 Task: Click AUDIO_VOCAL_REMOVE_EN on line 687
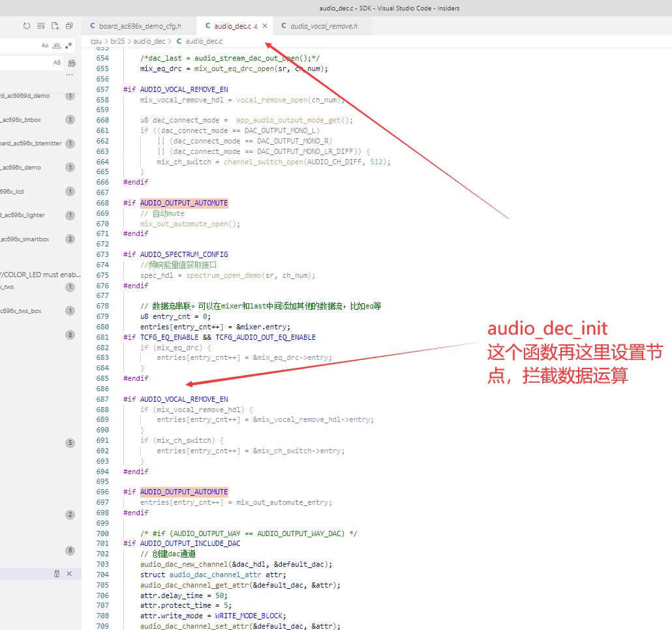click(x=184, y=399)
